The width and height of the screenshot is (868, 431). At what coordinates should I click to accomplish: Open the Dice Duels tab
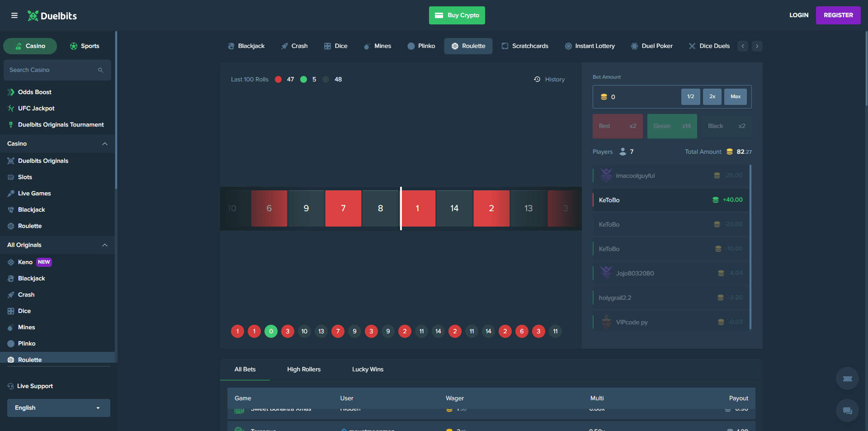tap(709, 46)
